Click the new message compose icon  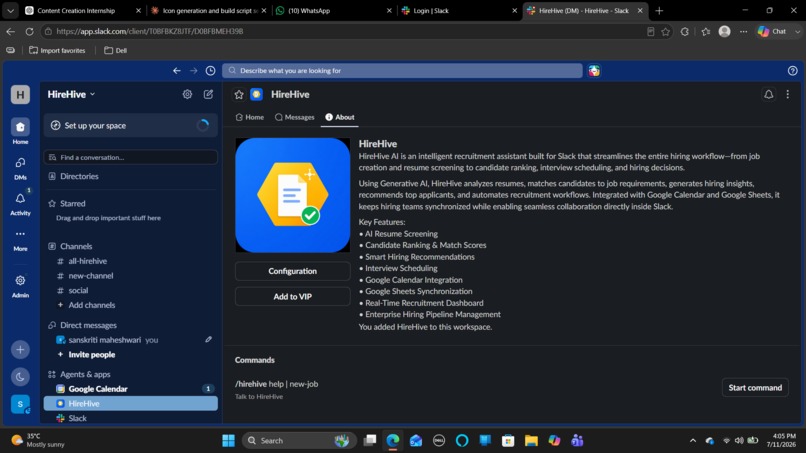click(208, 94)
